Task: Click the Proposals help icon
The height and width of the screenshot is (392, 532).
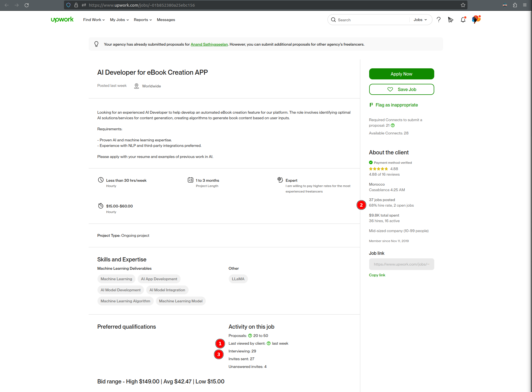Action: click(x=250, y=336)
